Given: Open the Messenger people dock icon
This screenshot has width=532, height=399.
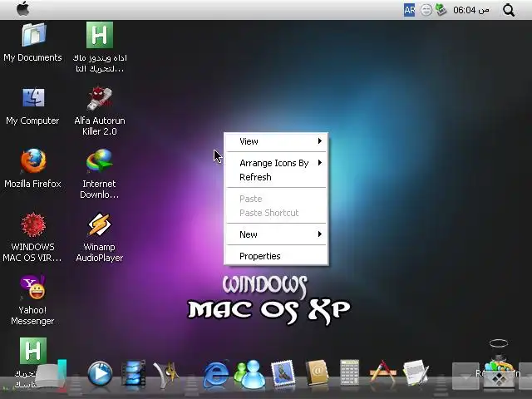Looking at the screenshot, I should [249, 374].
